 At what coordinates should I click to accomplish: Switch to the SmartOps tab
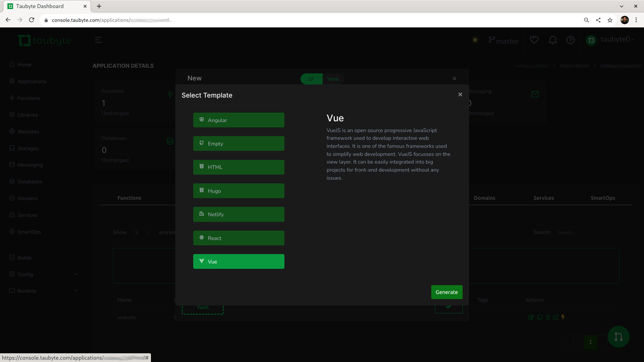point(603,198)
